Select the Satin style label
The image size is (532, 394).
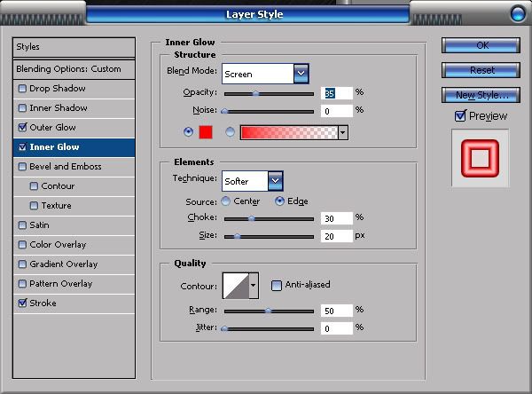(x=39, y=225)
